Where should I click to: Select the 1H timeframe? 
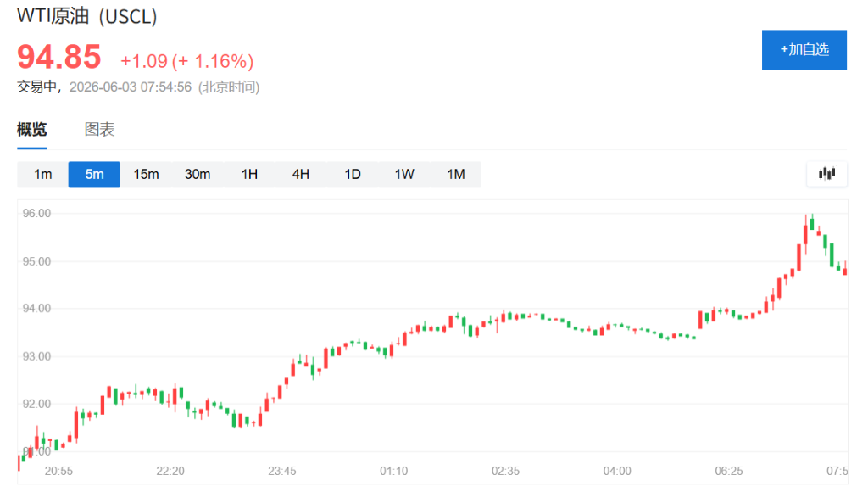(250, 175)
